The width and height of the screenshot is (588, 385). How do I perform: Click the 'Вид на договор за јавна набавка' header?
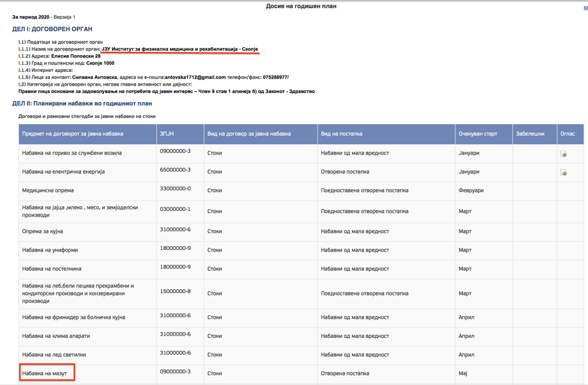261,134
